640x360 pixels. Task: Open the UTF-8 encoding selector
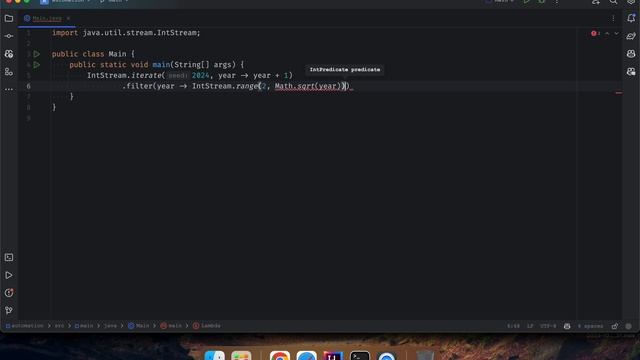pyautogui.click(x=548, y=326)
